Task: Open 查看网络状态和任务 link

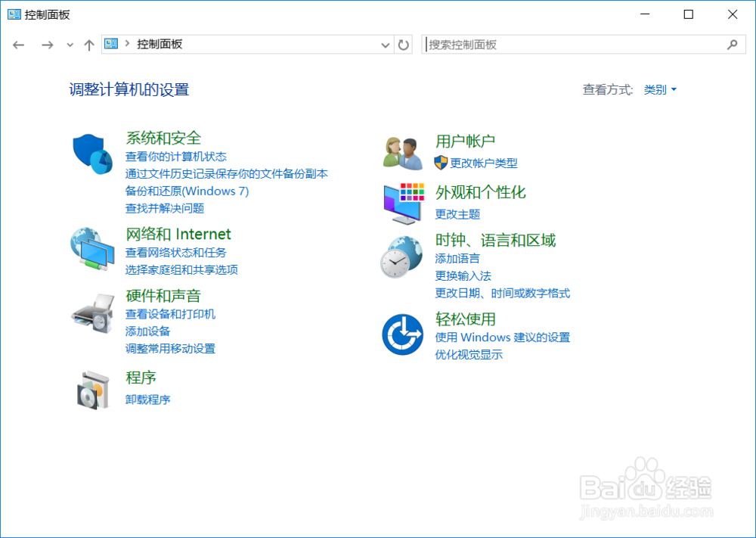Action: (175, 253)
